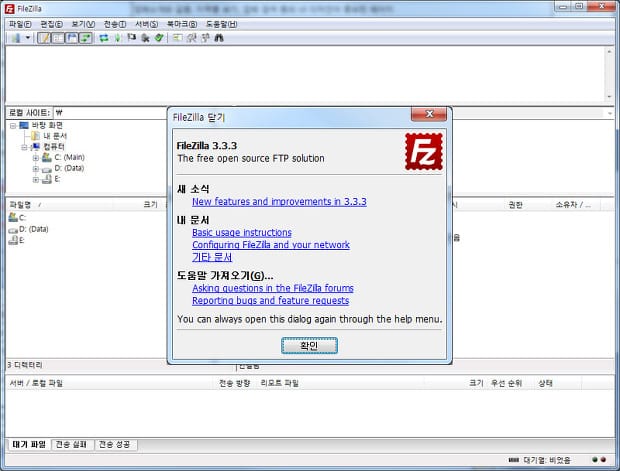Open the Site Manager toolbar icon
620x471 pixels.
click(x=16, y=38)
